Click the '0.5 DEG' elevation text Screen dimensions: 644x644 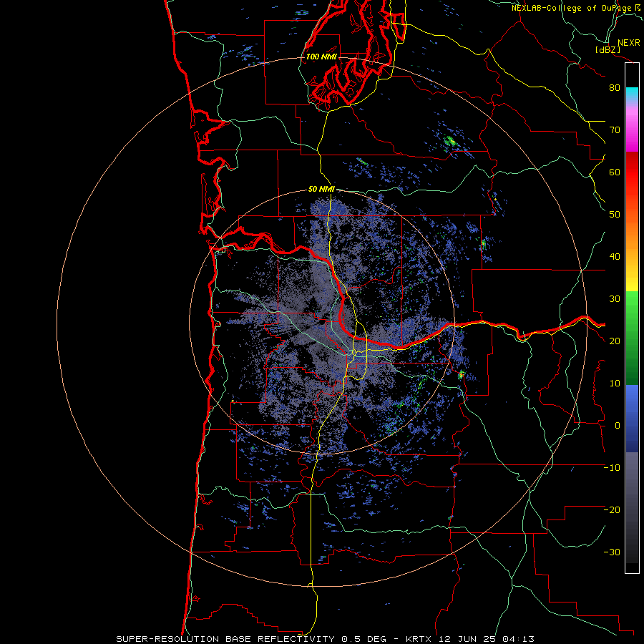pos(364,639)
